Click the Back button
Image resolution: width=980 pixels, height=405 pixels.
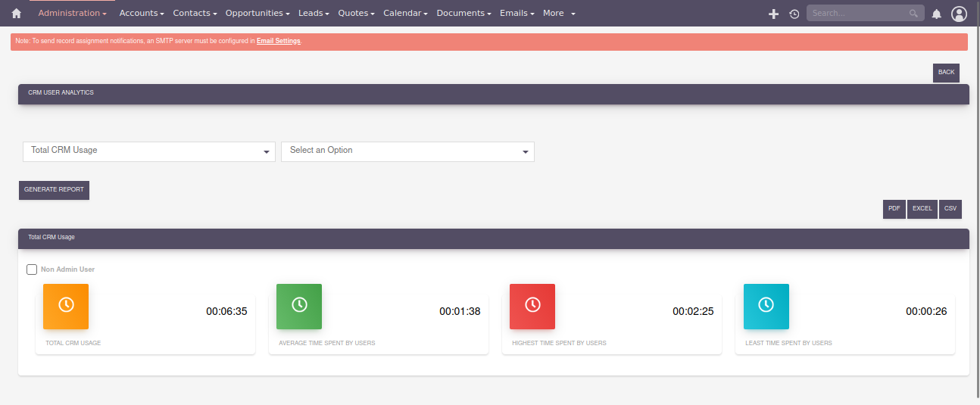coord(946,73)
